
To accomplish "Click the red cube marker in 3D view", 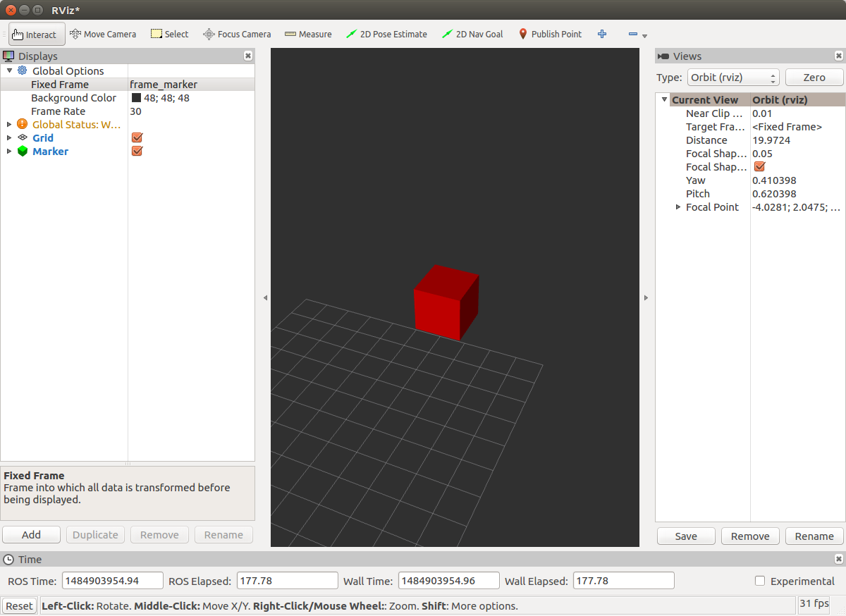I will (x=446, y=303).
